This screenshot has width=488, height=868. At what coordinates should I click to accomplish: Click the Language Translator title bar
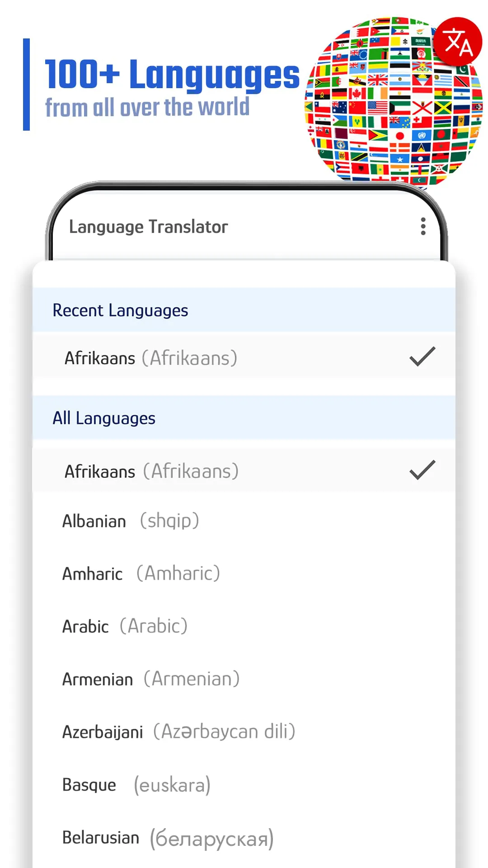tap(148, 226)
